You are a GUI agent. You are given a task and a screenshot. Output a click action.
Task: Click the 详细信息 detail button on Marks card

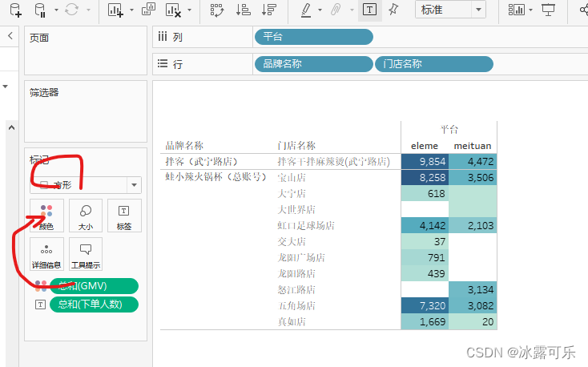[46, 254]
